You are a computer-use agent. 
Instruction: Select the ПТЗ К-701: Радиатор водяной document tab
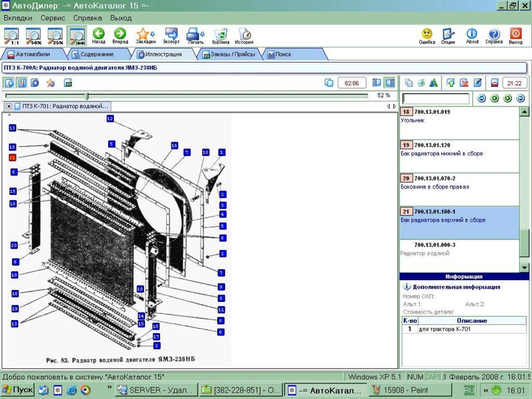pyautogui.click(x=61, y=106)
